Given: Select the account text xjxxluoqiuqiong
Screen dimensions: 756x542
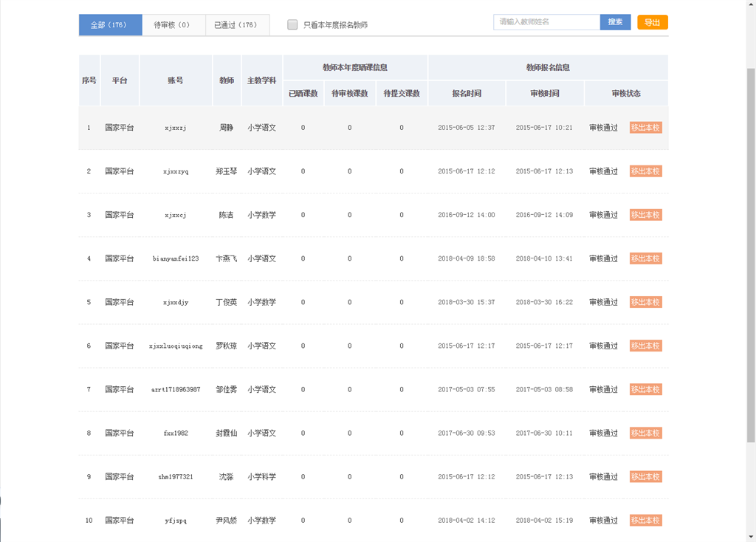Looking at the screenshot, I should point(176,346).
